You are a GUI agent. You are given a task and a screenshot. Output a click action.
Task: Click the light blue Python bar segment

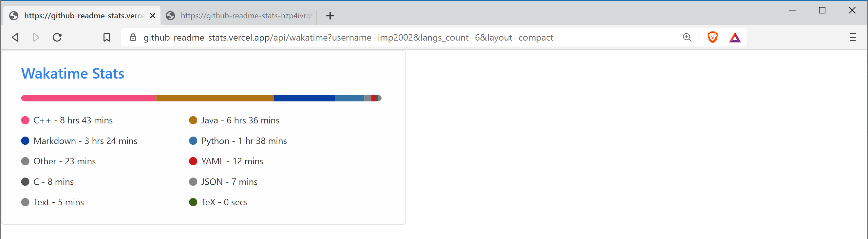pyautogui.click(x=349, y=98)
